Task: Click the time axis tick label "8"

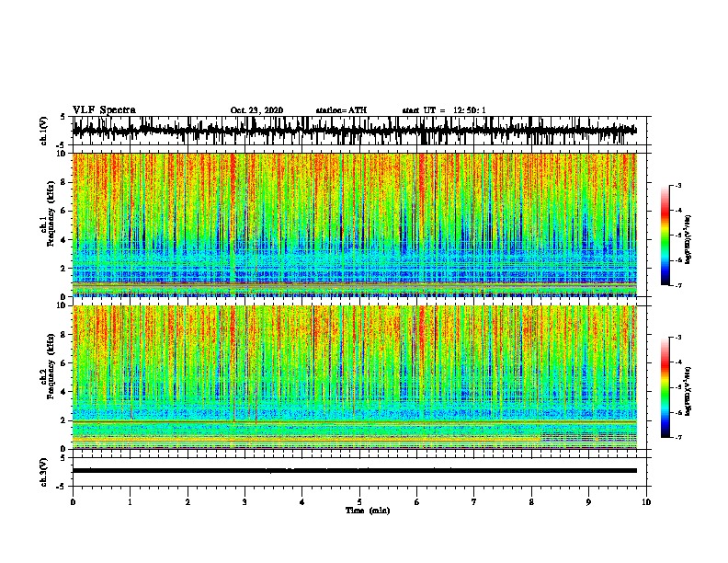Action: (x=531, y=502)
